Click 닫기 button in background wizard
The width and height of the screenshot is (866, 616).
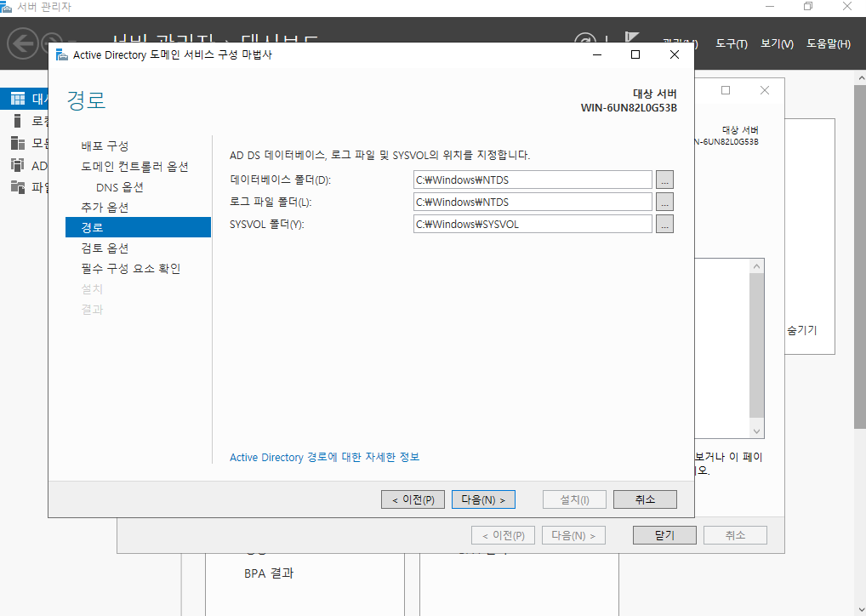coord(664,535)
